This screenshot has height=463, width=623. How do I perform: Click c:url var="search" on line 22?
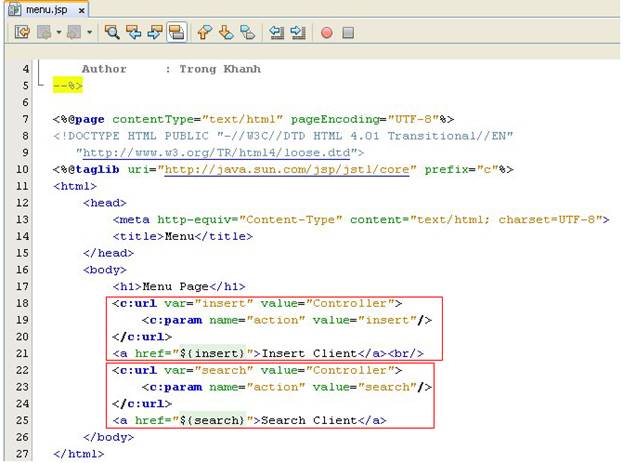(x=257, y=370)
